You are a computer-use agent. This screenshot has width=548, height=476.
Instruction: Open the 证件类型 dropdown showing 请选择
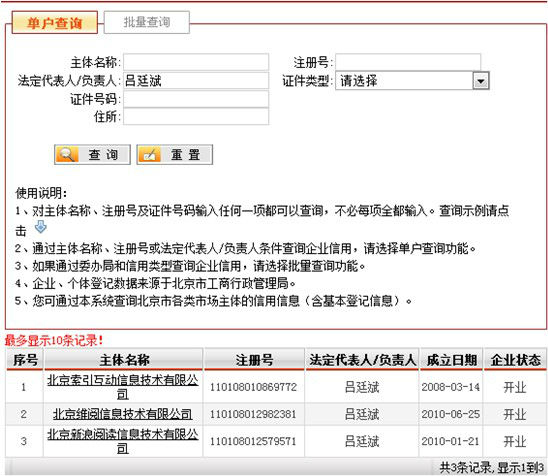pyautogui.click(x=412, y=81)
